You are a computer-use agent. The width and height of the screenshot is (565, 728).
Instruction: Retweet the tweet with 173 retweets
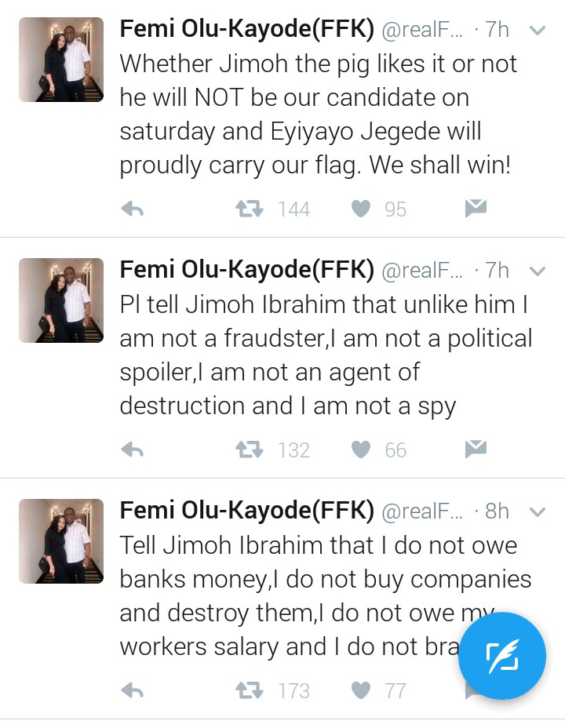tap(250, 690)
